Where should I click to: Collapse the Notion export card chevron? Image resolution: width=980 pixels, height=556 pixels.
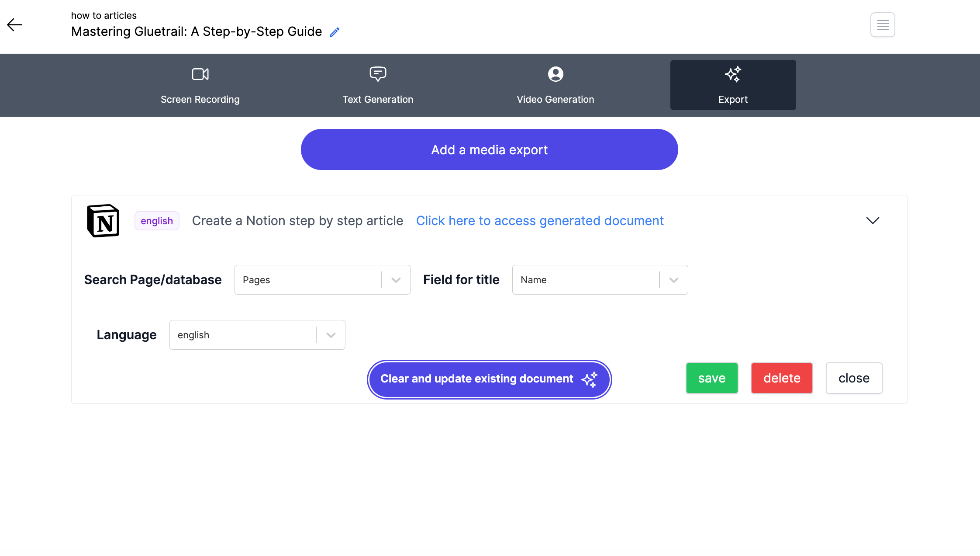[873, 221]
